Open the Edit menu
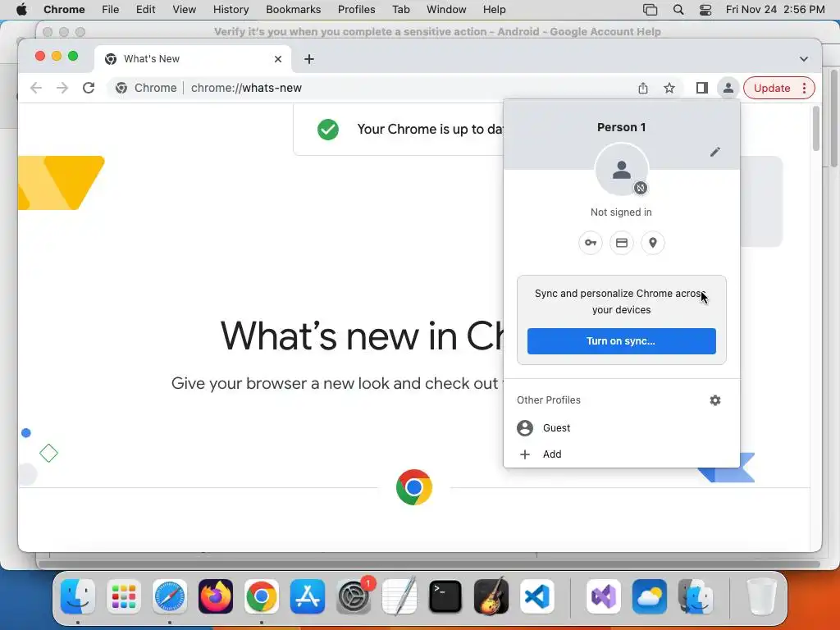Screen dimensions: 840x630 145,10
